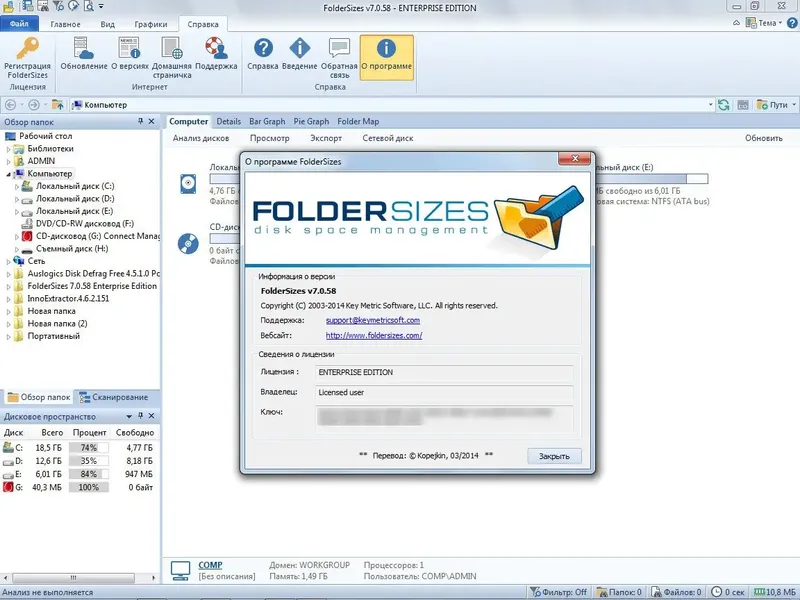Click C: drive 74% usage bar
This screenshot has height=600, width=800.
[89, 447]
